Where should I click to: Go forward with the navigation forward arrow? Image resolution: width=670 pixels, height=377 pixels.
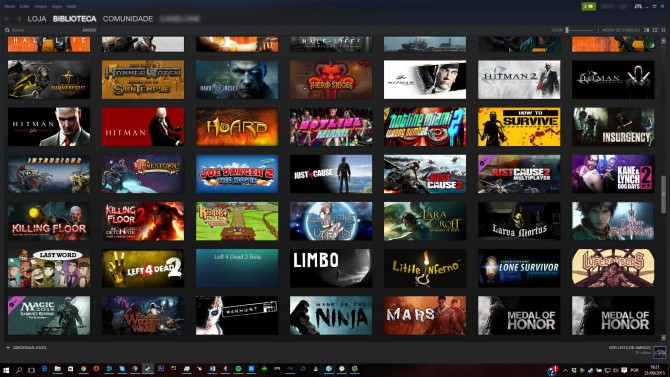(18, 19)
